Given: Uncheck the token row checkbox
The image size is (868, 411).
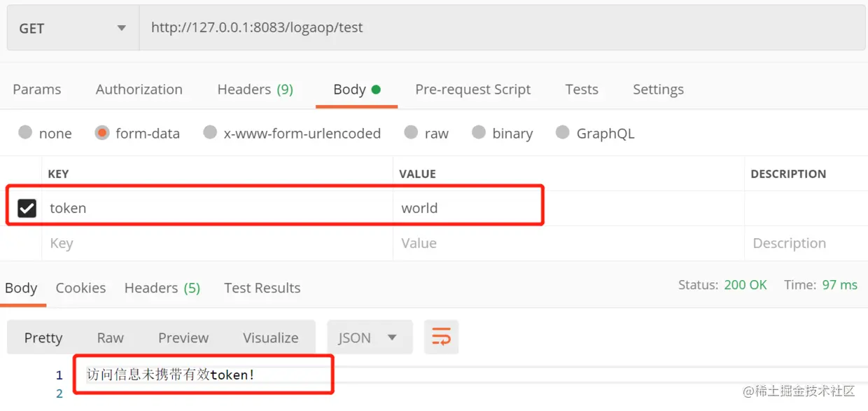Looking at the screenshot, I should [27, 208].
